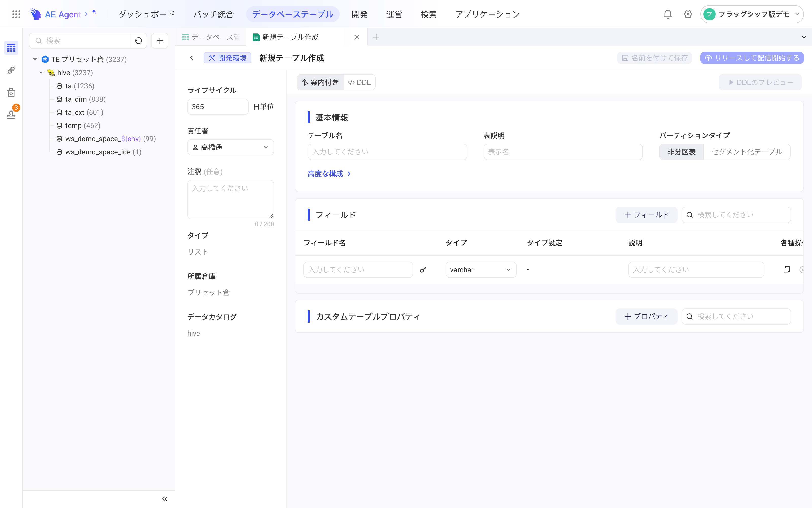Click リリースして配信開始する button
The width and height of the screenshot is (812, 508).
point(752,58)
